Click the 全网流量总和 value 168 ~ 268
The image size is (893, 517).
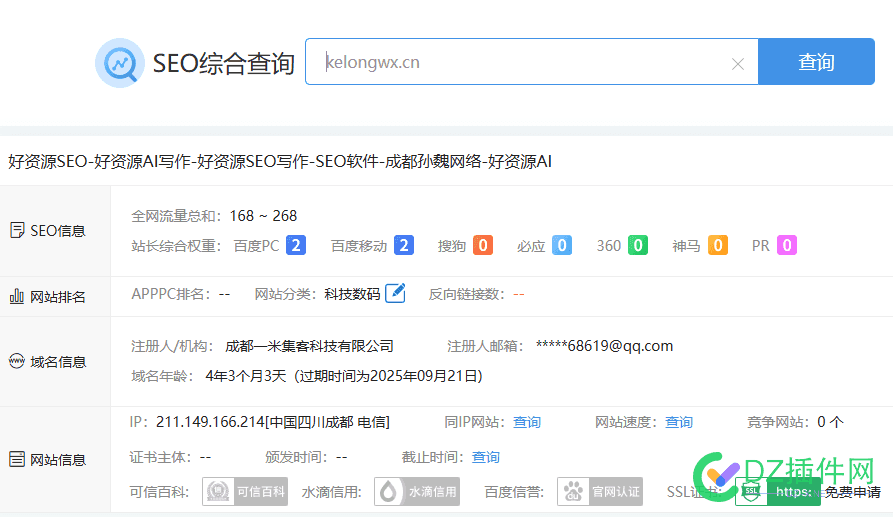[x=263, y=216]
